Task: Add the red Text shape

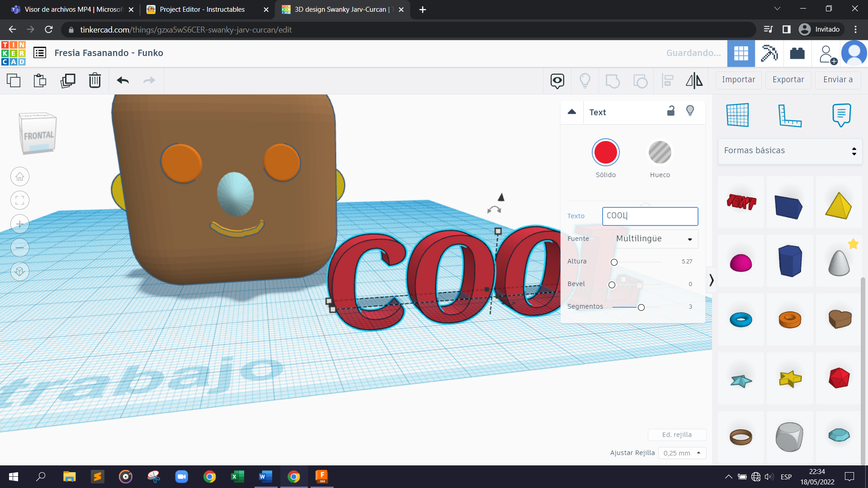Action: click(x=741, y=202)
